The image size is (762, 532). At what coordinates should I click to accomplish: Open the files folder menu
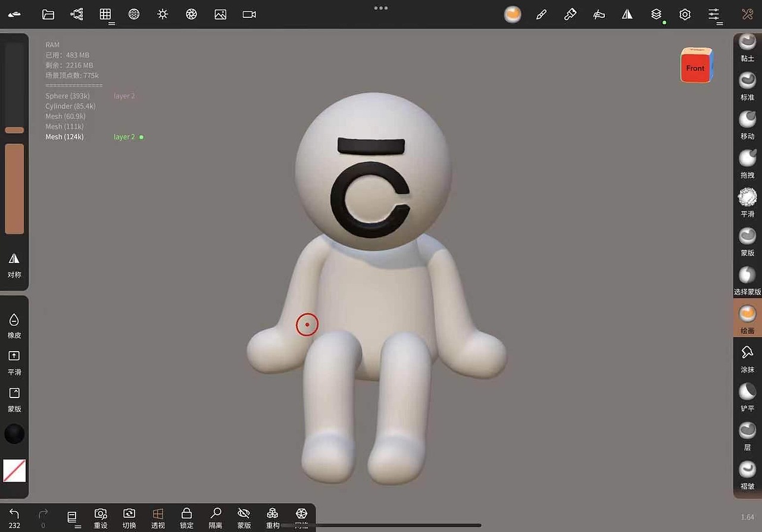(x=48, y=14)
